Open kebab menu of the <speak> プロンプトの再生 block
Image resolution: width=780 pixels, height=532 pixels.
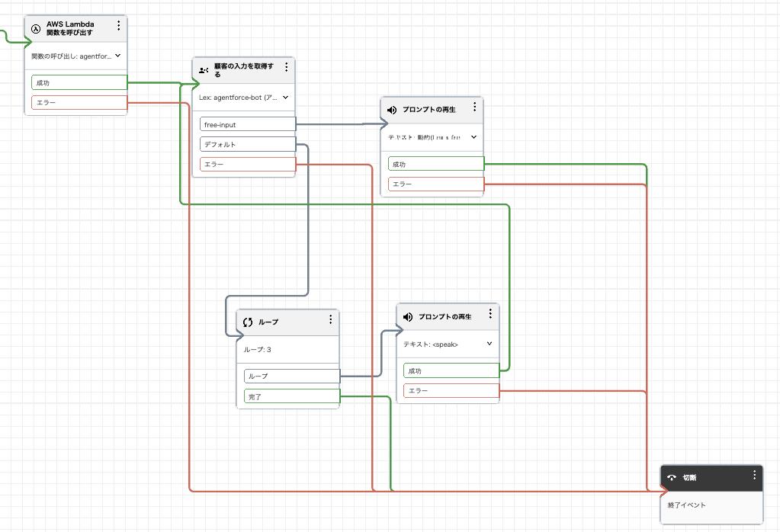pos(490,313)
